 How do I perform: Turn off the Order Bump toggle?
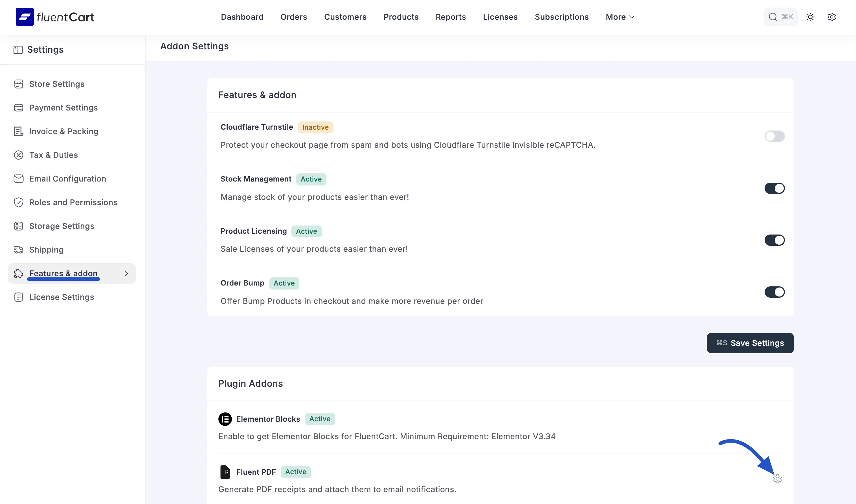[774, 292]
